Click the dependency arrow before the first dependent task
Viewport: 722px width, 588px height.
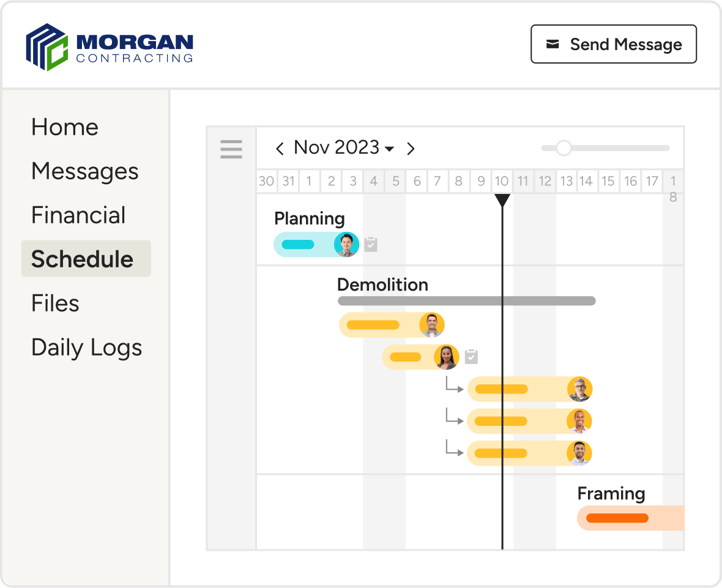click(x=455, y=385)
